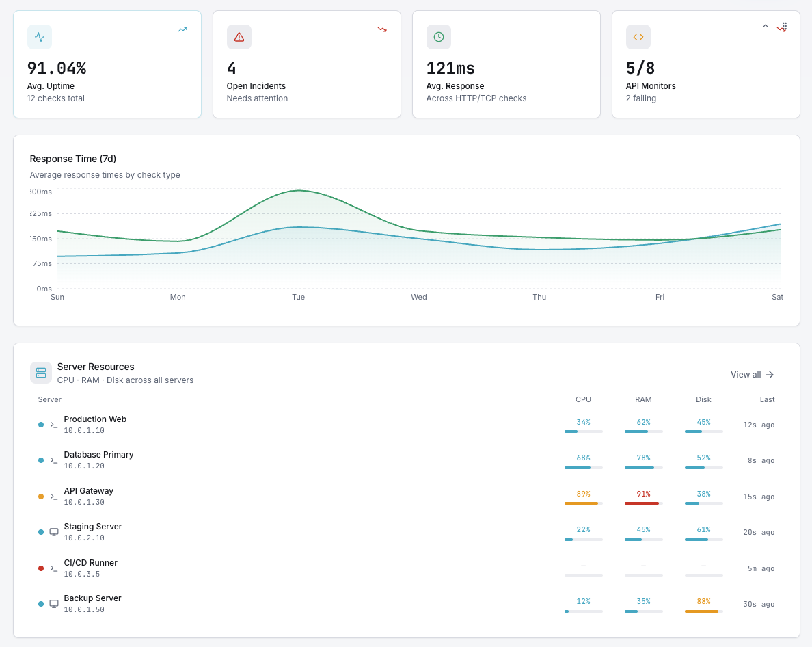The height and width of the screenshot is (647, 812).
Task: Click the terminal icon next to Database Primary
Action: 53,460
